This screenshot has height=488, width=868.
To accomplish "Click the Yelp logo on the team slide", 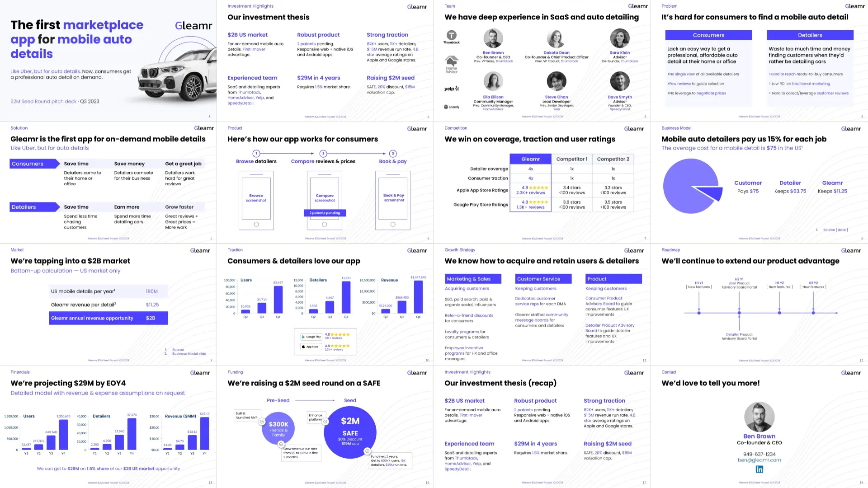I will click(x=451, y=87).
